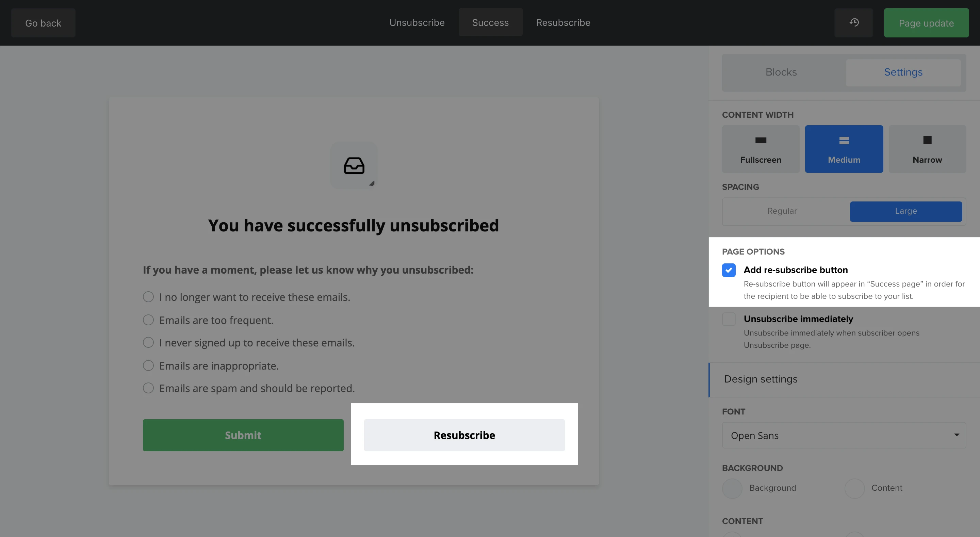Open the Unsubscribe page tab

pos(417,22)
